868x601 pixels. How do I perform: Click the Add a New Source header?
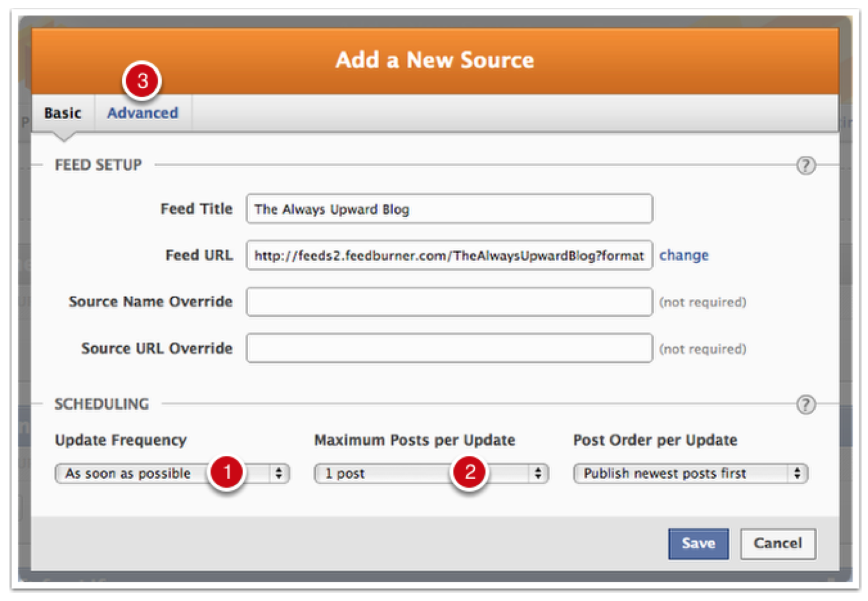point(435,60)
